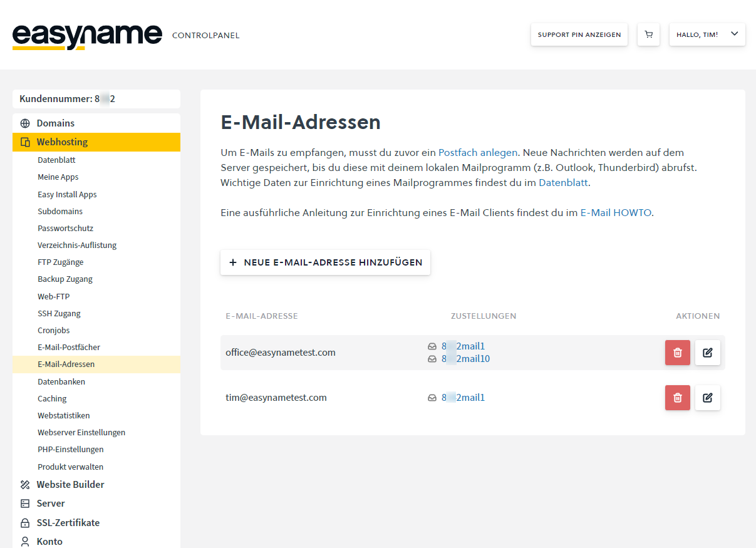Open the E-Mail HOWTO link
This screenshot has height=548, width=756.
click(x=616, y=213)
